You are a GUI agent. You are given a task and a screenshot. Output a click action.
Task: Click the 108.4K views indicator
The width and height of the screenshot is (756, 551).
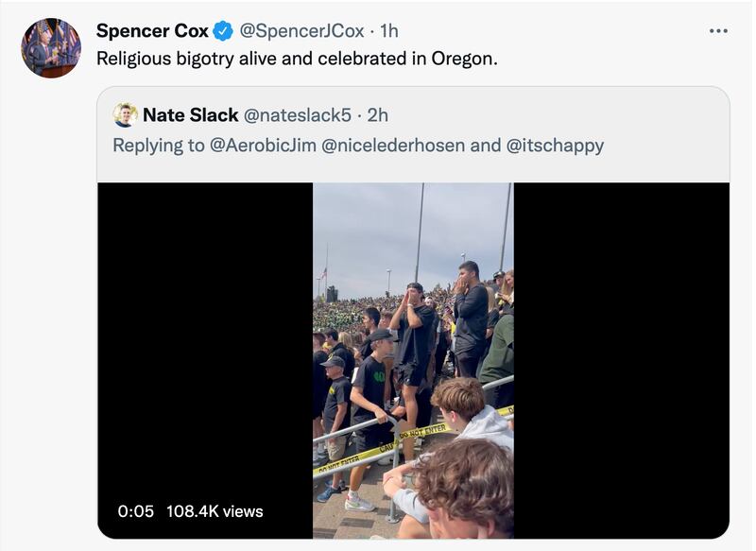(217, 511)
